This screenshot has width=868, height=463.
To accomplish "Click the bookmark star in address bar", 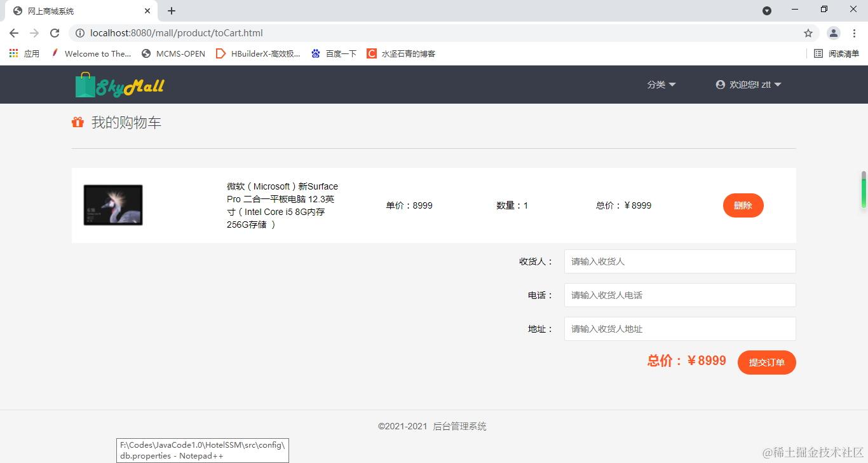I will (808, 33).
